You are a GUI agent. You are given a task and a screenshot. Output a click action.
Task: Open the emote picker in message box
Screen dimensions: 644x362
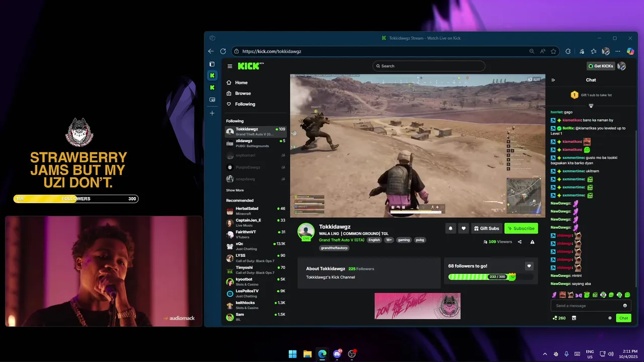point(625,306)
